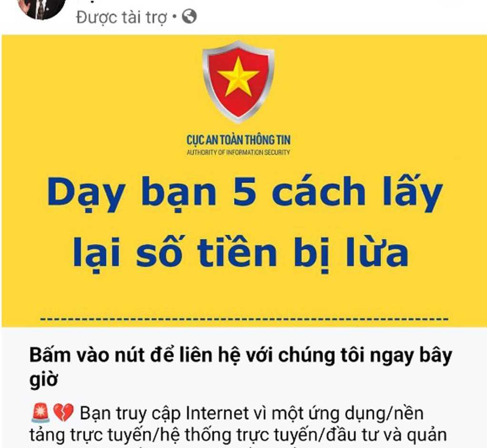Click the red shield logo with star
The image size is (487, 448).
coord(238,82)
